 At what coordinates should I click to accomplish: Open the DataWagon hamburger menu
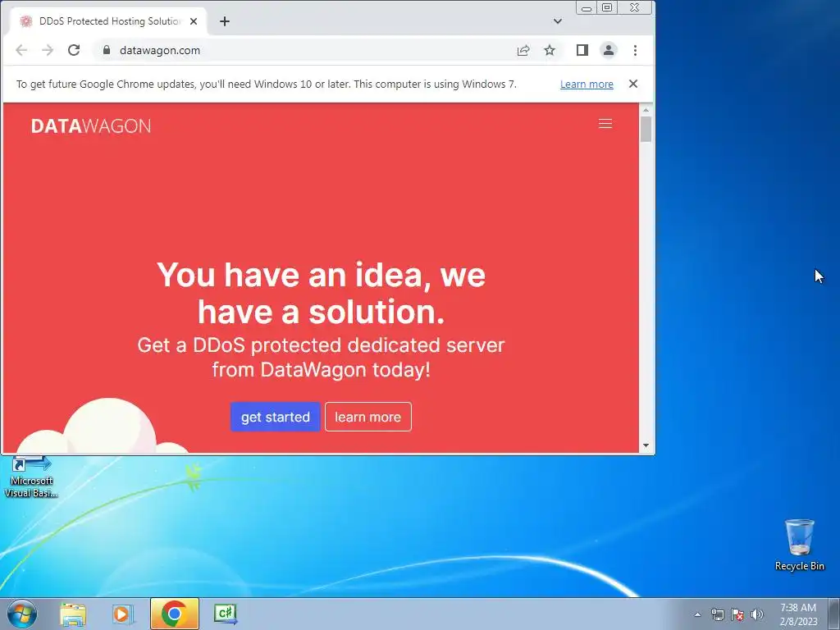(605, 124)
